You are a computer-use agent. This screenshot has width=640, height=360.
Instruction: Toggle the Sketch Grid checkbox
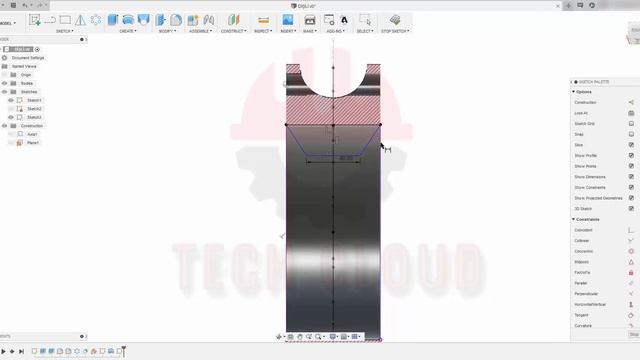point(631,124)
